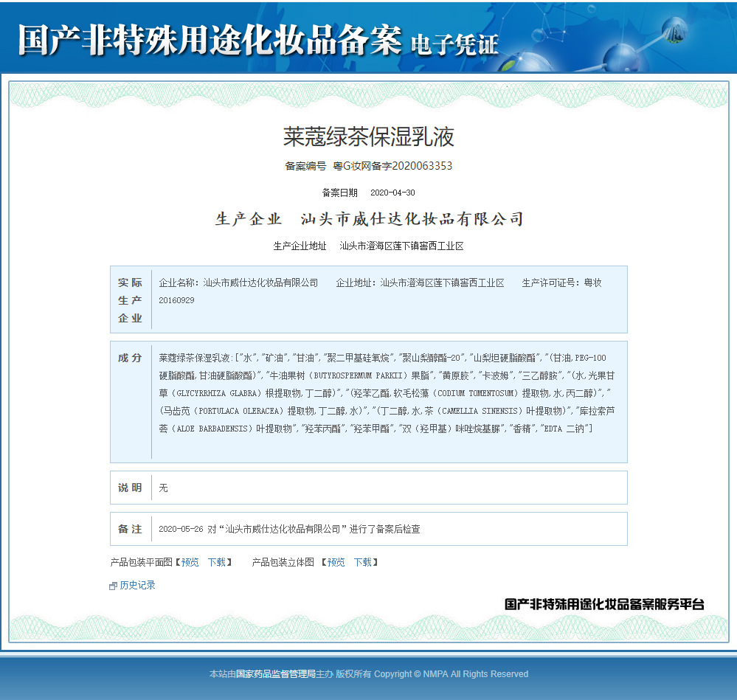Click the ingredient text ALOE BARBADENSIS
Image resolution: width=737 pixels, height=700 pixels.
tap(211, 429)
